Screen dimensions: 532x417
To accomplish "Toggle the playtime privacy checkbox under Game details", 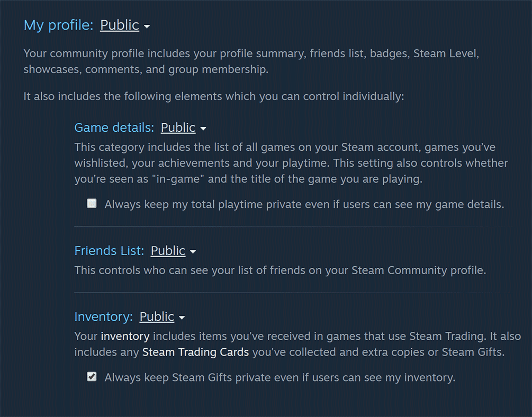I will point(92,203).
